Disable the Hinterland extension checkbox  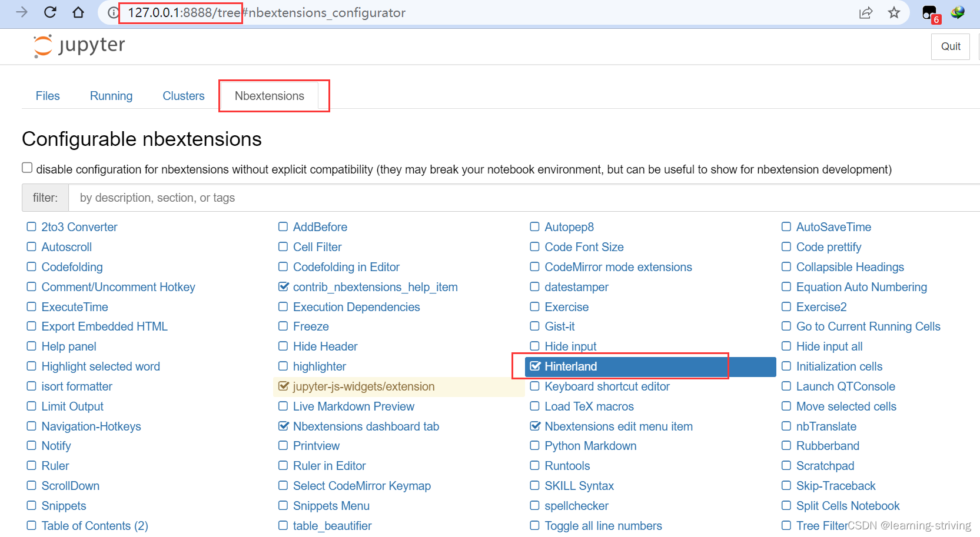[x=534, y=366]
